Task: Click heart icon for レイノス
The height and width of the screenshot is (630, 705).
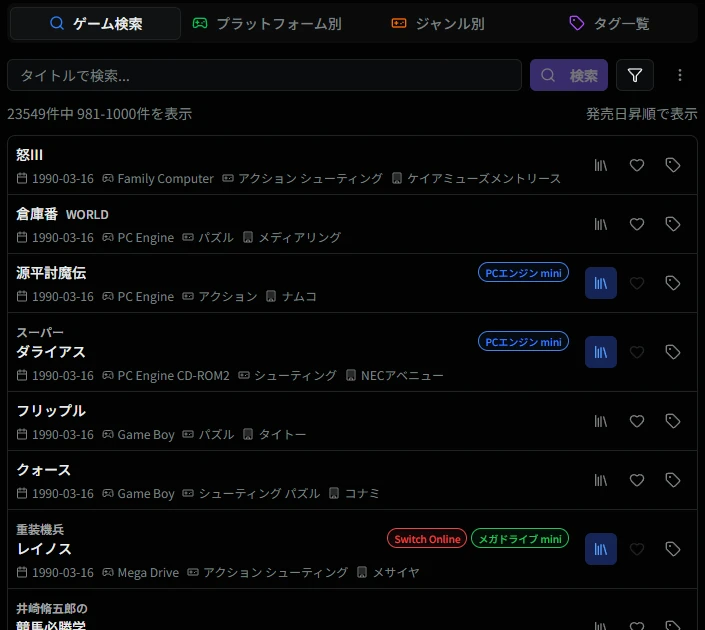Action: [637, 549]
